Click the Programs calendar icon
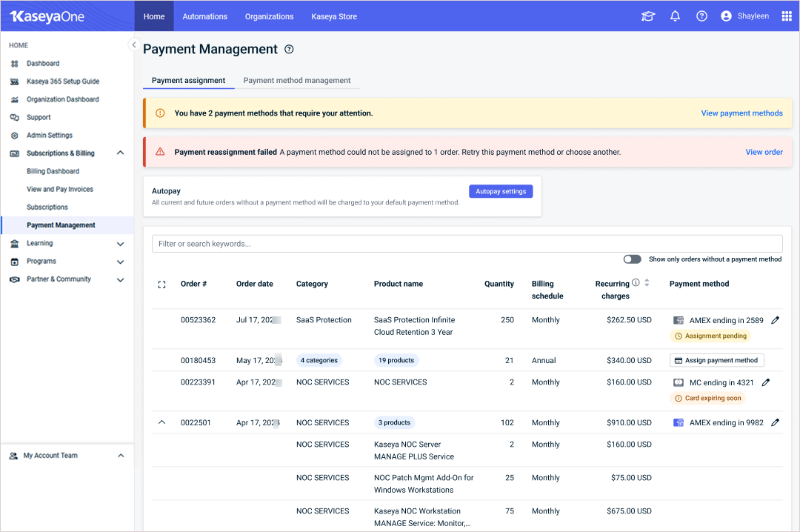The height and width of the screenshot is (532, 800). 15,262
